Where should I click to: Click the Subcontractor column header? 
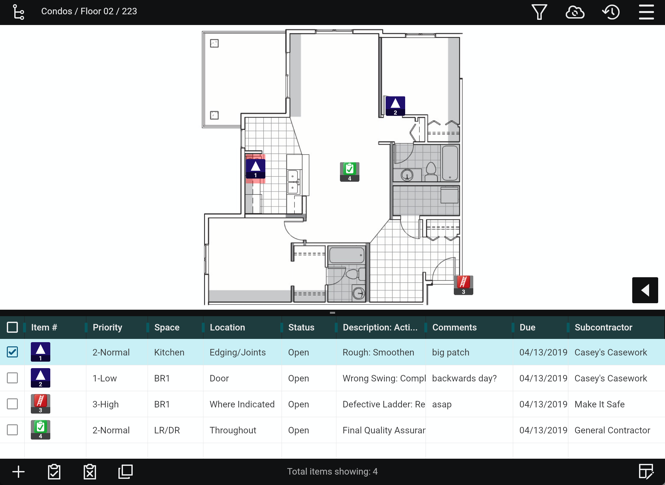[x=603, y=327]
